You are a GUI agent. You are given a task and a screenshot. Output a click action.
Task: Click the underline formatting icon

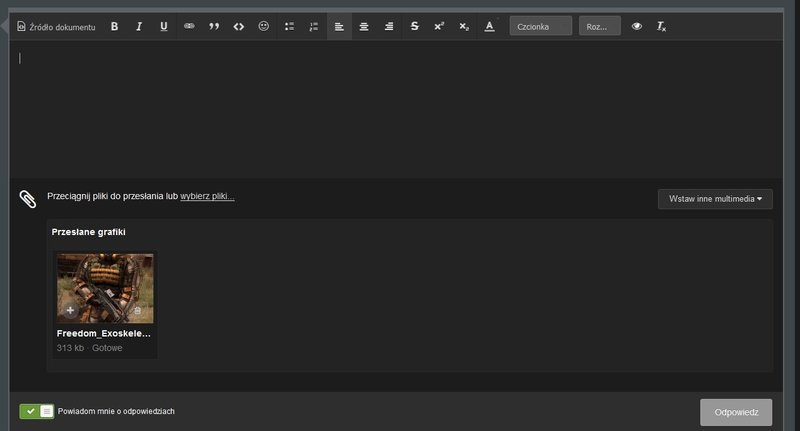(164, 27)
